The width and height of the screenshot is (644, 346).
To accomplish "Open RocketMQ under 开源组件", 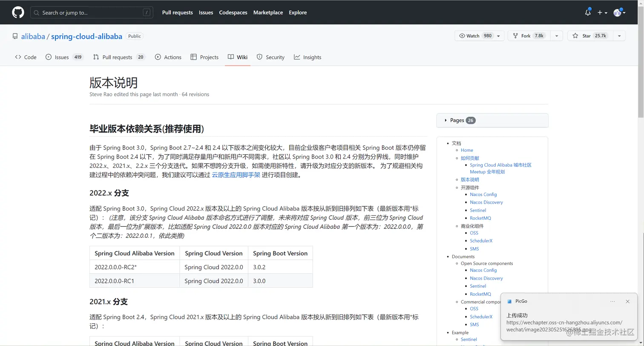I will click(x=480, y=218).
